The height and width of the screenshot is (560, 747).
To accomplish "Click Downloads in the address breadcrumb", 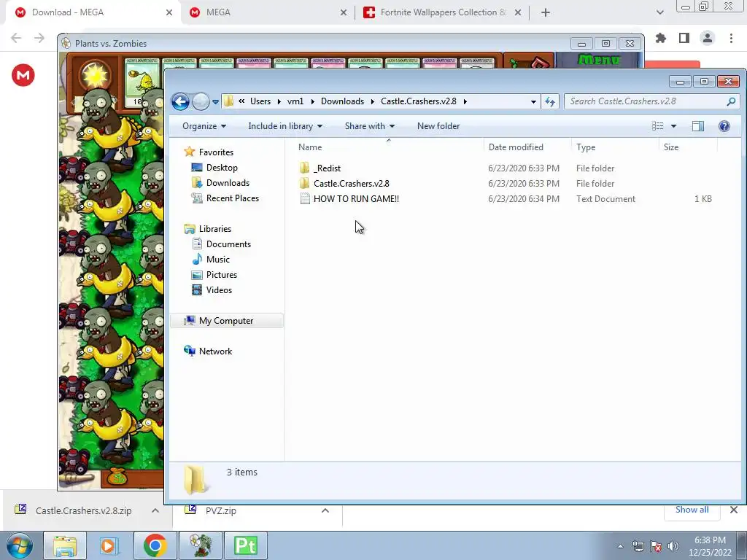I will pos(342,101).
